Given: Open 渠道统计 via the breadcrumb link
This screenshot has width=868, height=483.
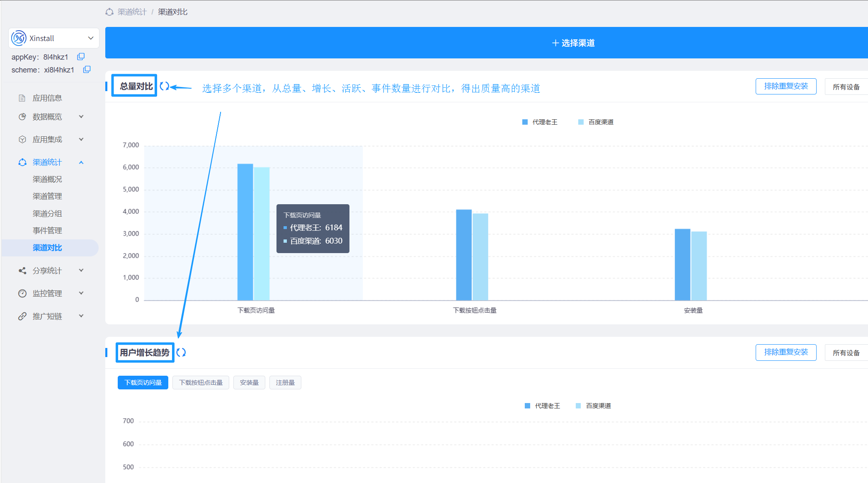Looking at the screenshot, I should (131, 12).
